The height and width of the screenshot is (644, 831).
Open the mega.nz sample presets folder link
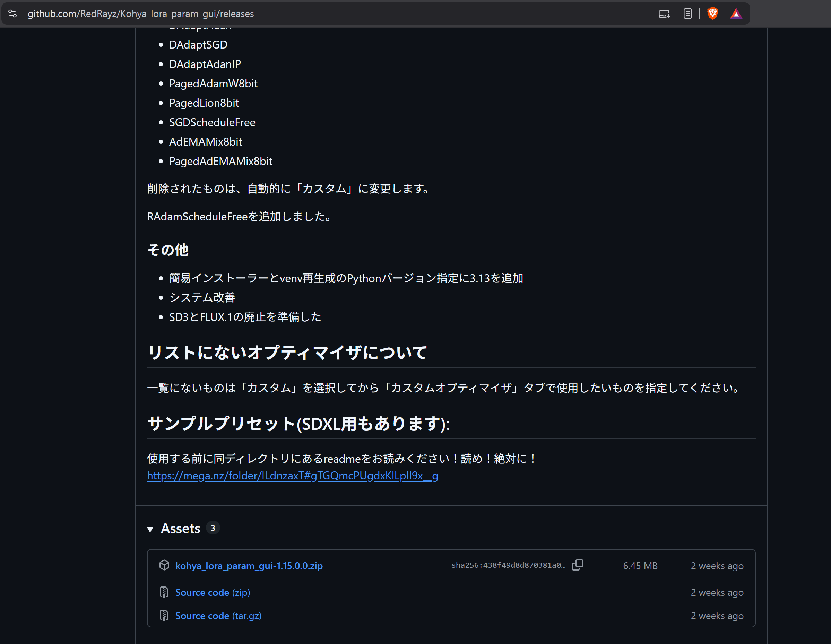click(292, 476)
